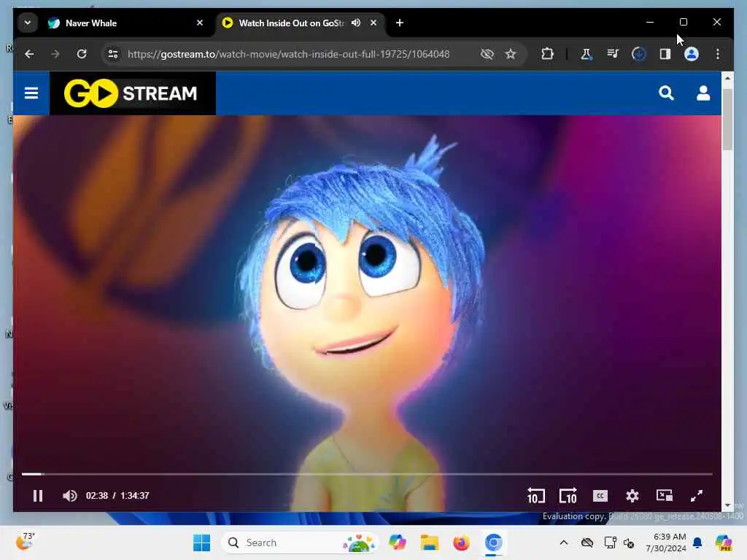Click the Chromium browser taskbar icon
The image size is (747, 560).
pos(494,542)
